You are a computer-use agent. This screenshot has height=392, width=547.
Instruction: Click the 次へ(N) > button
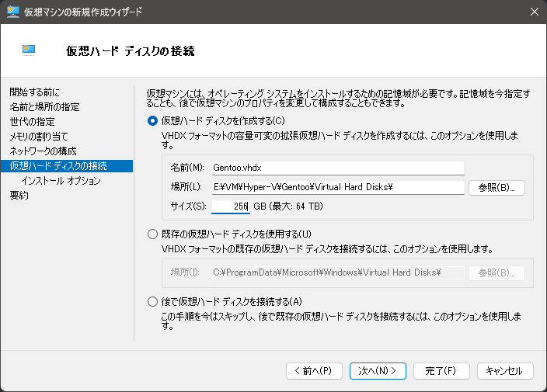point(378,371)
